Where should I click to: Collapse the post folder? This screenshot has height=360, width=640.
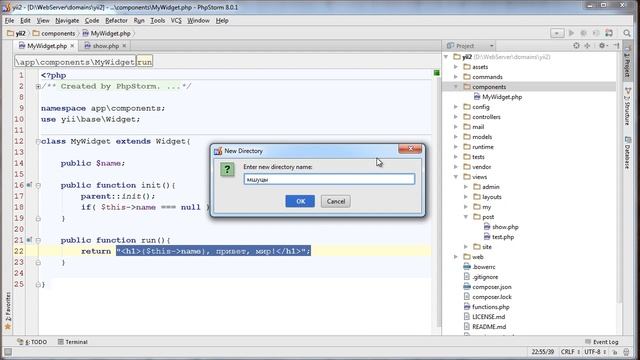(466, 217)
